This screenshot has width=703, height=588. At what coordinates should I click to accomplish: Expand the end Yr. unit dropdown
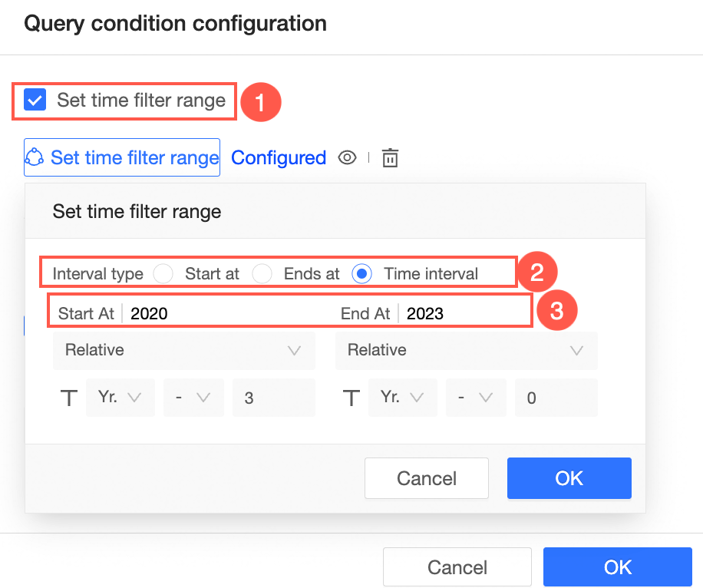pyautogui.click(x=403, y=398)
